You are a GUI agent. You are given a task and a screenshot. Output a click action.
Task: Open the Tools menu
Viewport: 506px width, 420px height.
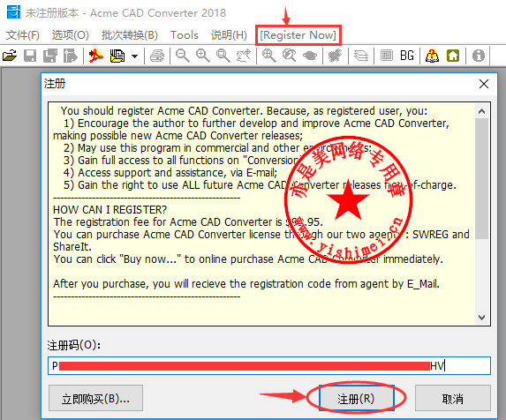click(x=185, y=34)
